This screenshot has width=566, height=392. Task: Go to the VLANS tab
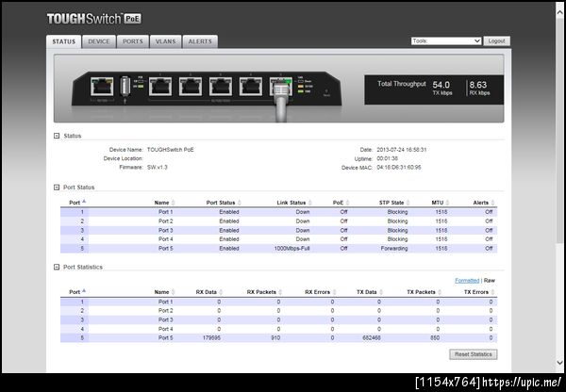165,41
